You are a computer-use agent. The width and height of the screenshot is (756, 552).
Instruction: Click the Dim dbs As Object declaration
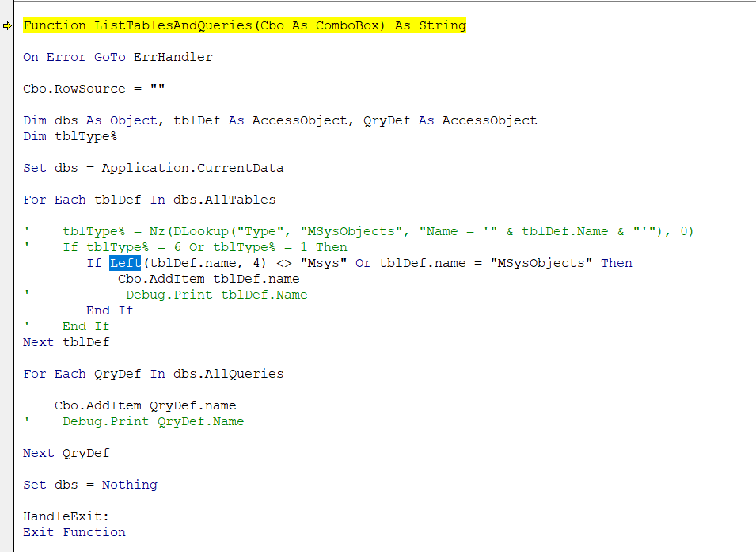click(279, 120)
